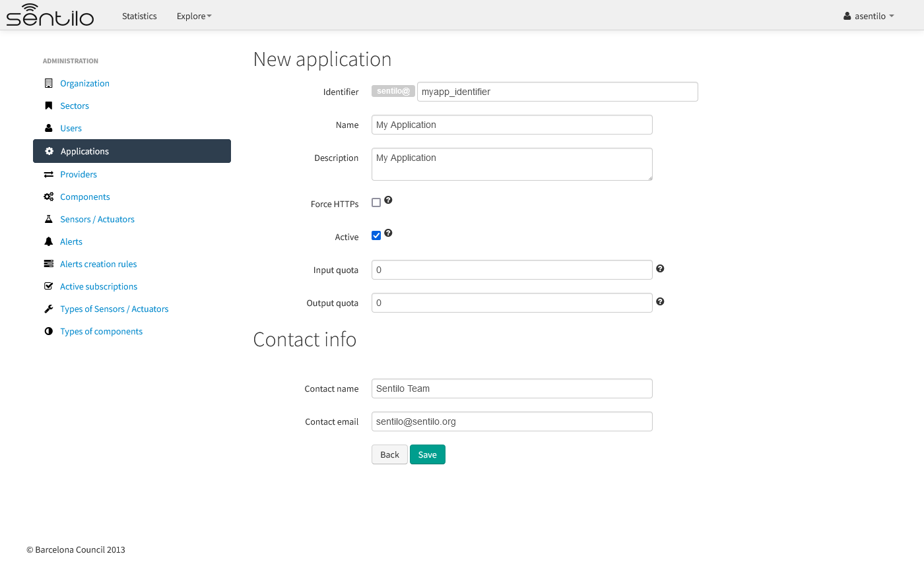Screen dimensions: 924x587
Task: Click the help icon next to Active
Action: 388,233
